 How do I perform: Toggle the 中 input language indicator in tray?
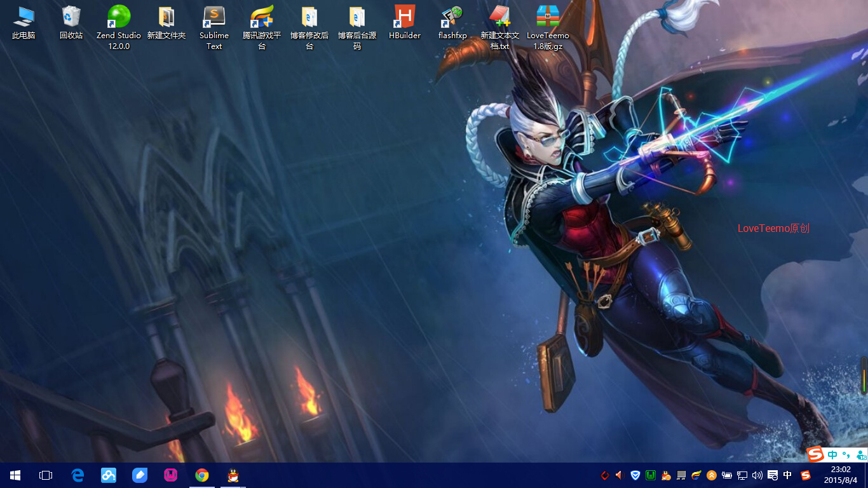(788, 475)
